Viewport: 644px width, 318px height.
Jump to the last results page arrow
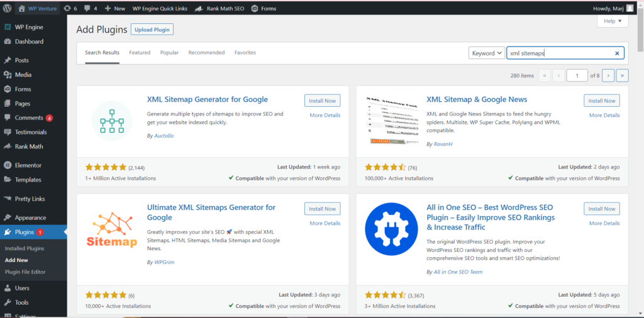click(623, 75)
